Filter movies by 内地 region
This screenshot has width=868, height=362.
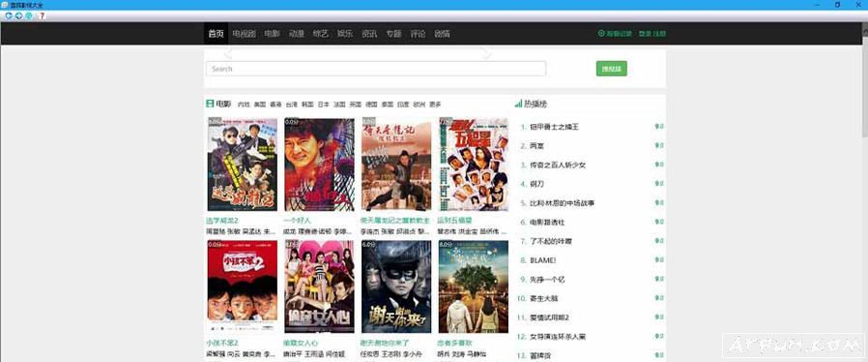coord(245,105)
